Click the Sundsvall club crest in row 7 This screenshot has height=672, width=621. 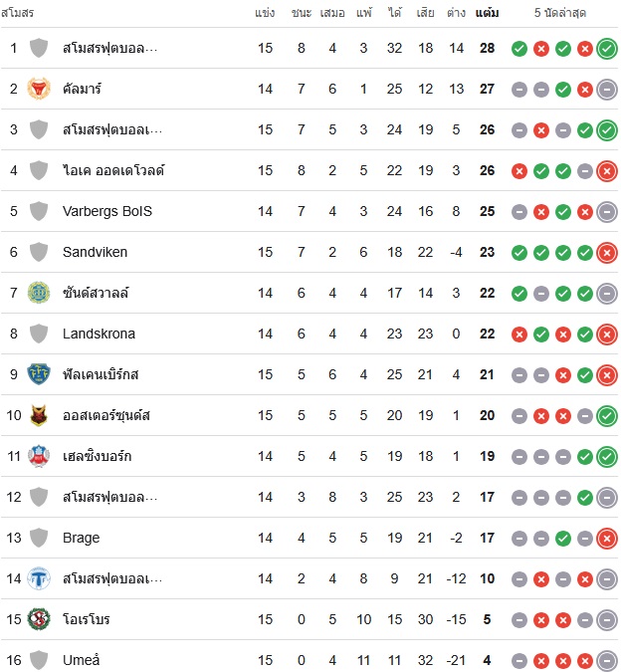pyautogui.click(x=39, y=293)
